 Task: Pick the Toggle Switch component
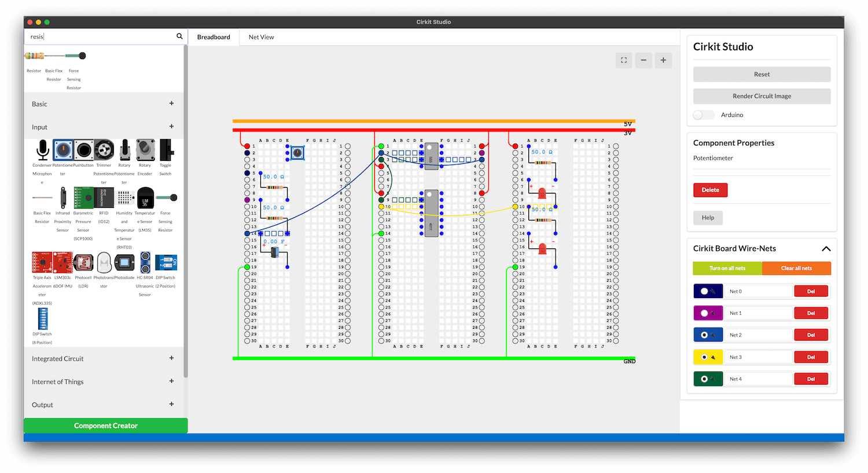click(166, 150)
